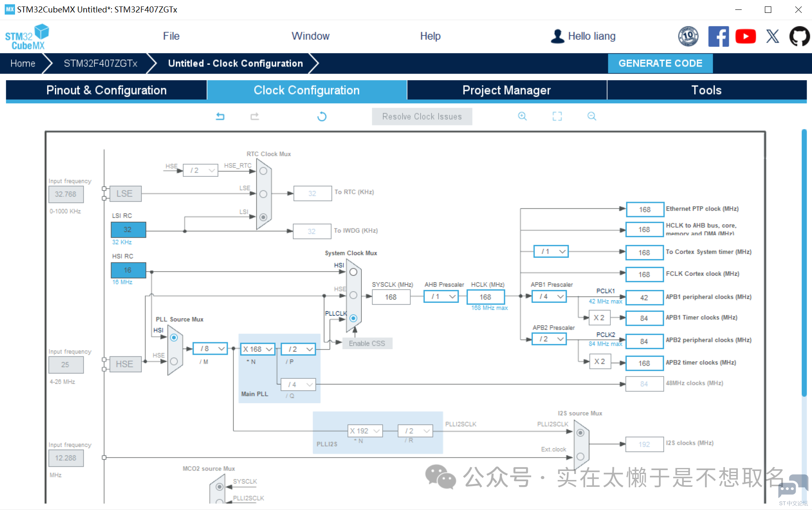Switch to Clock Configuration tab
812x510 pixels.
point(307,90)
